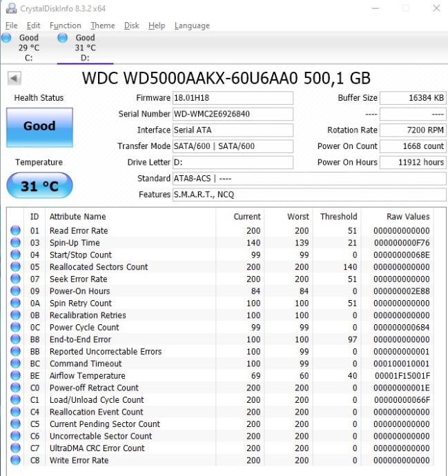
Task: Click the raw value 000000002E88
Action: coord(402,291)
